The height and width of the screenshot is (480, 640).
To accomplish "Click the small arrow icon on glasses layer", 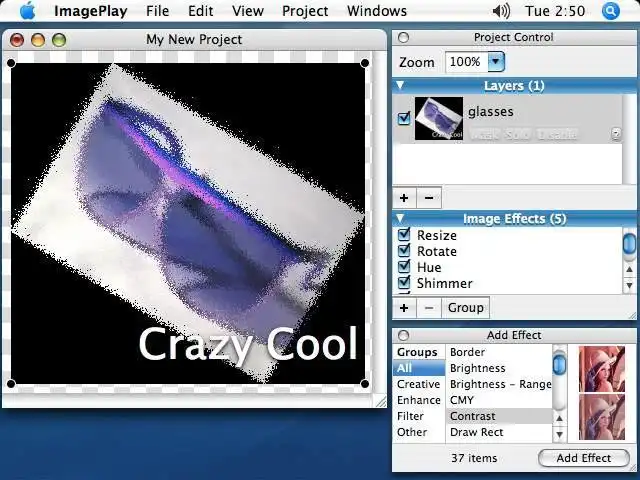I will [616, 134].
